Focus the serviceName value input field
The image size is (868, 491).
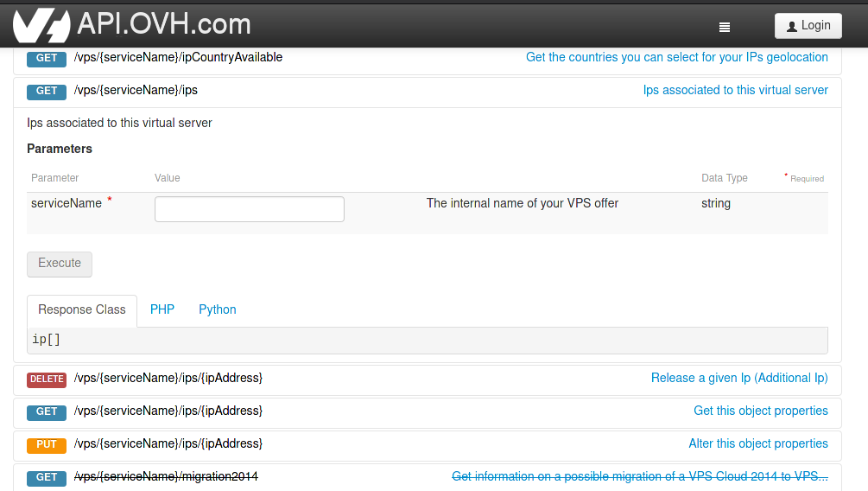pos(249,209)
